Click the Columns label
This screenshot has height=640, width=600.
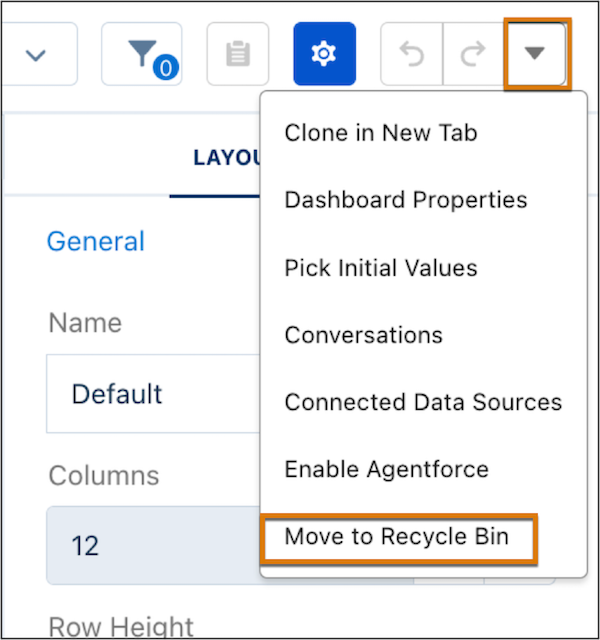point(104,476)
